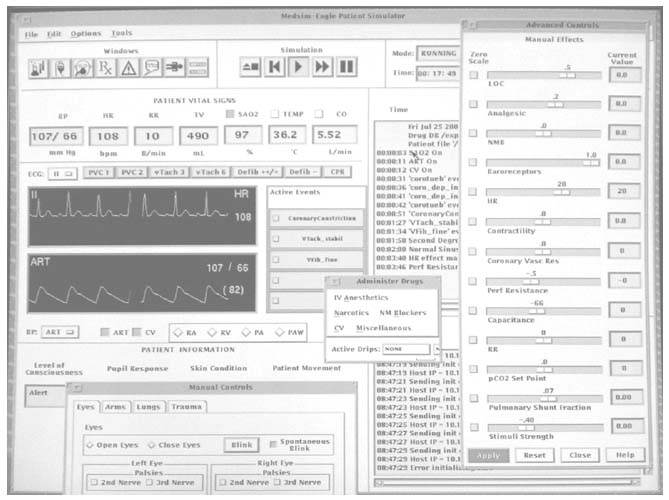
Task: Check Left Eye 2nd Nerve palsy
Action: pyautogui.click(x=94, y=483)
